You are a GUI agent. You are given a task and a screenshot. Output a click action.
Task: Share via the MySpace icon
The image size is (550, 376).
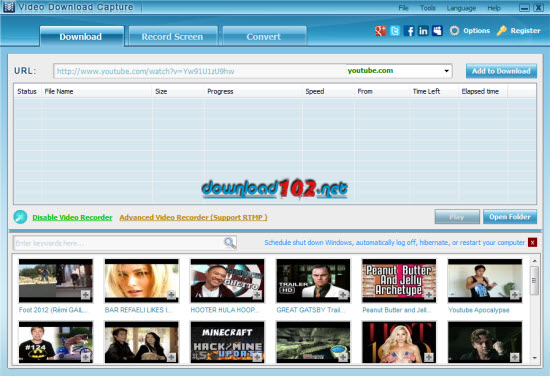point(437,31)
